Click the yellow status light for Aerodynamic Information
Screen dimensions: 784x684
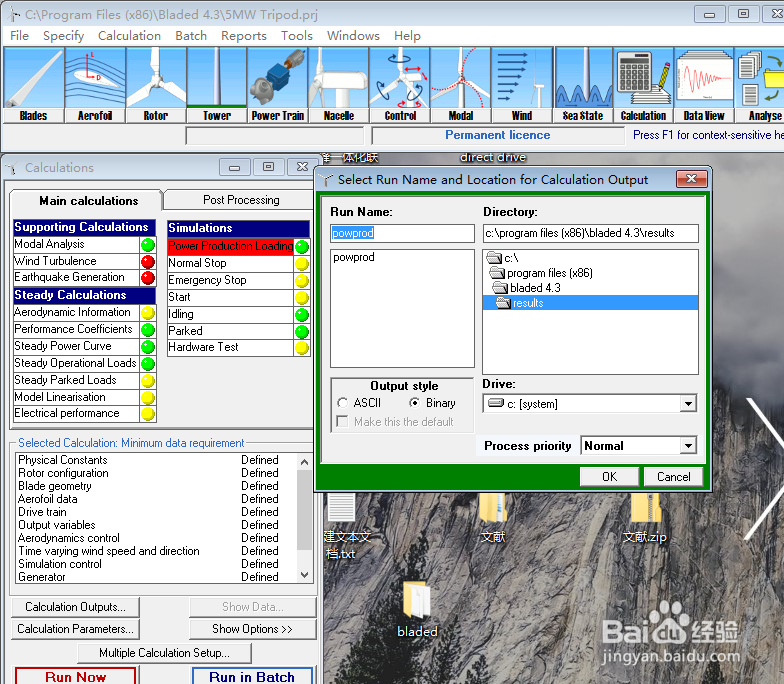pos(148,313)
